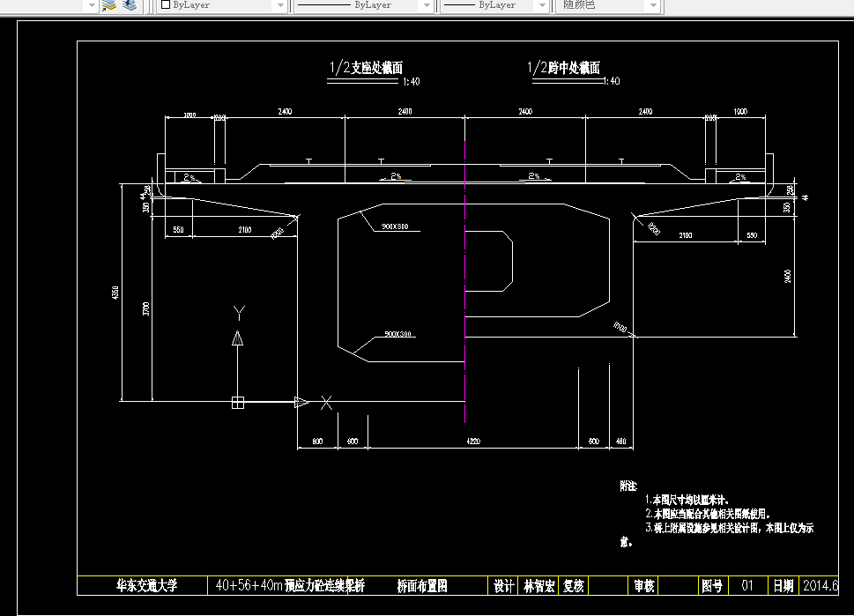Image resolution: width=854 pixels, height=616 pixels.
Task: Select the 图号 label in title block
Action: [x=712, y=586]
